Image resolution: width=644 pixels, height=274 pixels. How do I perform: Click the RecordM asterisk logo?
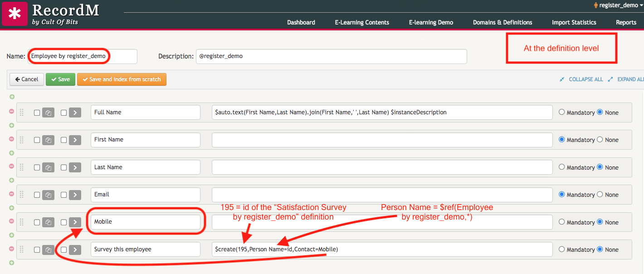pyautogui.click(x=15, y=14)
